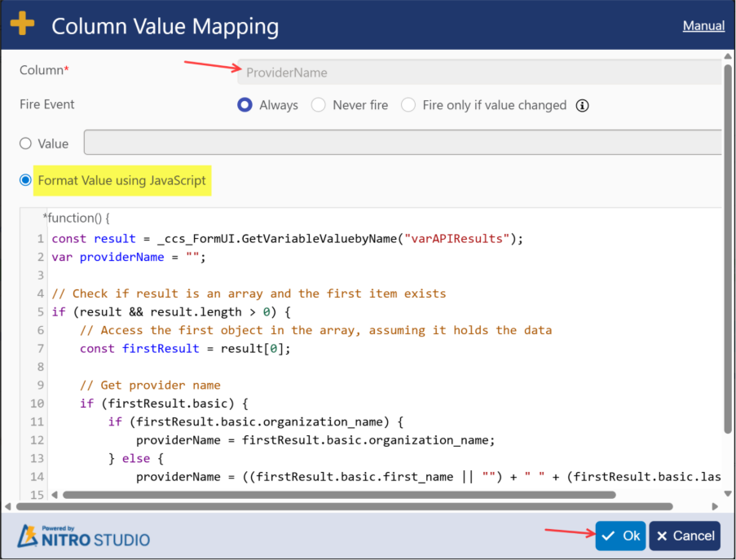Click line number 10 in code gutter
Image resolution: width=736 pixels, height=560 pixels.
pyautogui.click(x=37, y=403)
